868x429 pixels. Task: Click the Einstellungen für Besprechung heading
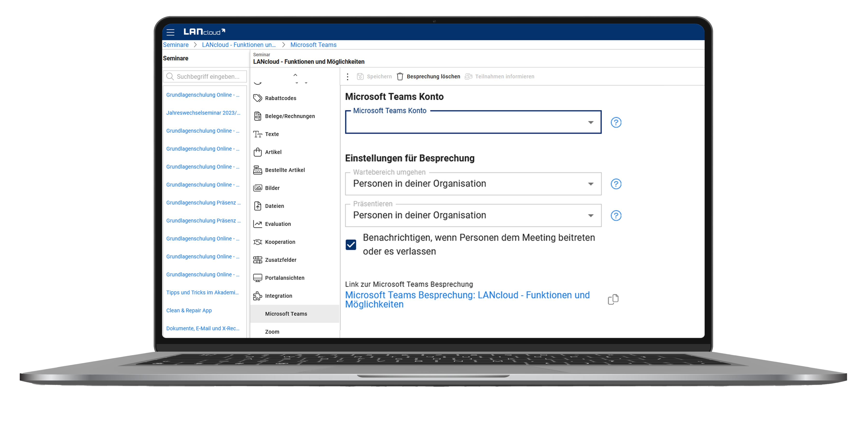tap(410, 158)
